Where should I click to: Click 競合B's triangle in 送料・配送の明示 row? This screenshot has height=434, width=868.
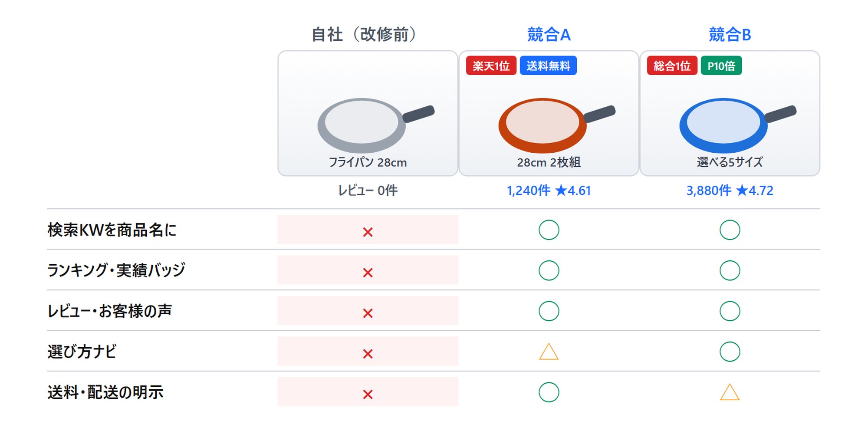730,392
